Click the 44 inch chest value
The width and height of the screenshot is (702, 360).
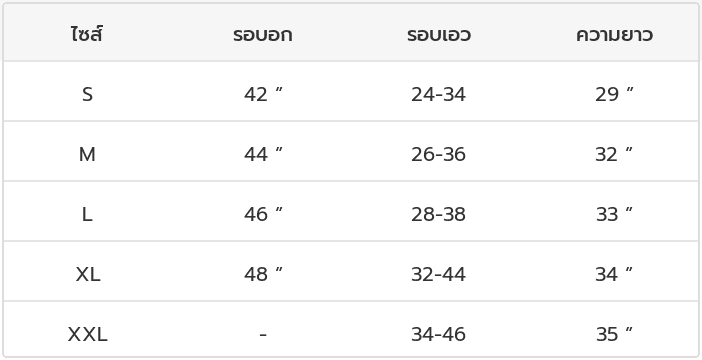[263, 154]
